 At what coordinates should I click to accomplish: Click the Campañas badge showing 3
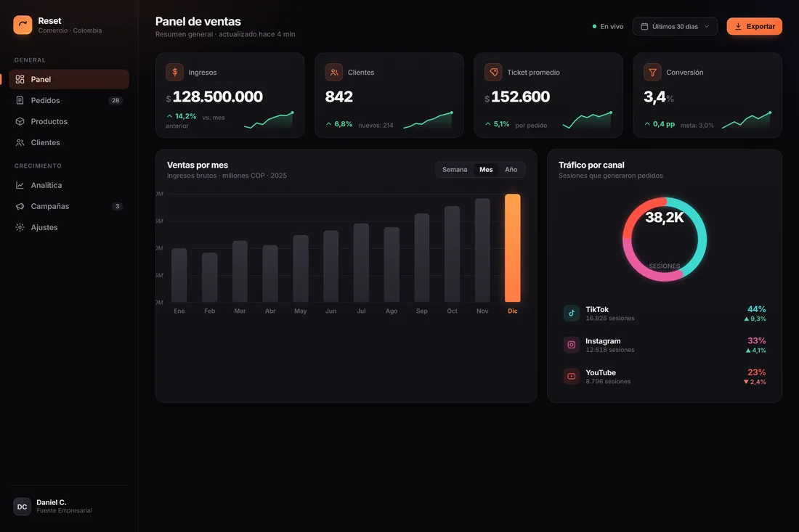point(117,206)
